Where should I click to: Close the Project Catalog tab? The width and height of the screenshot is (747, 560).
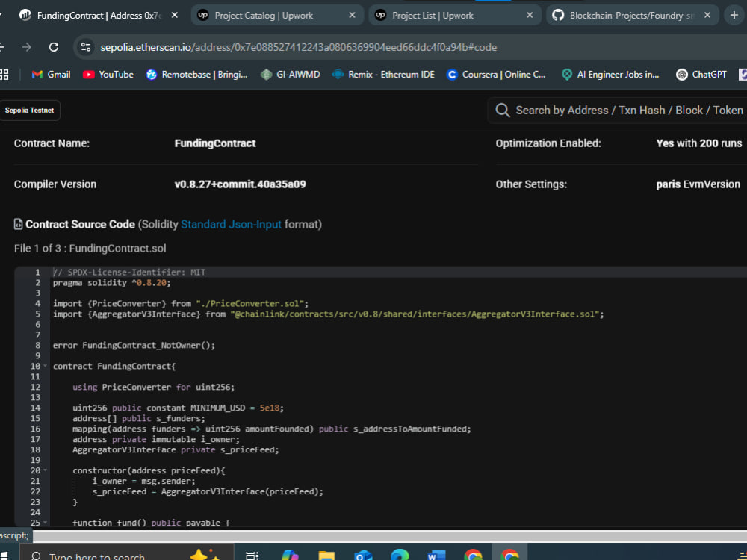pyautogui.click(x=352, y=15)
